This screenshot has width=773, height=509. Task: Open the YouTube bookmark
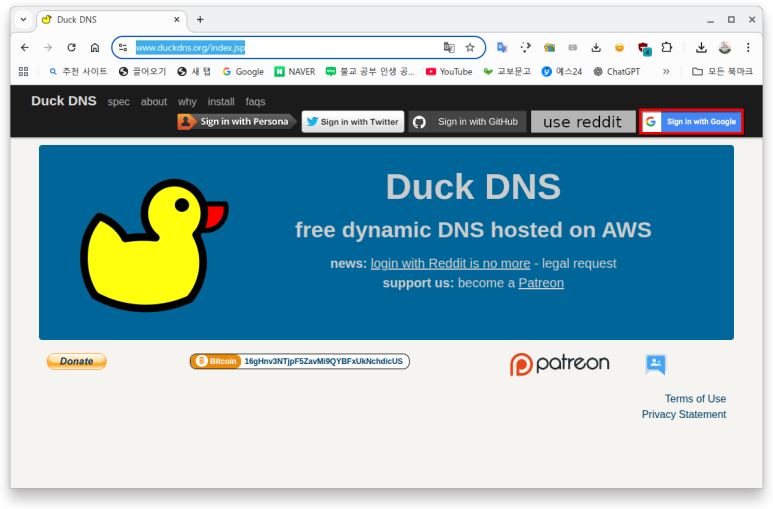449,72
